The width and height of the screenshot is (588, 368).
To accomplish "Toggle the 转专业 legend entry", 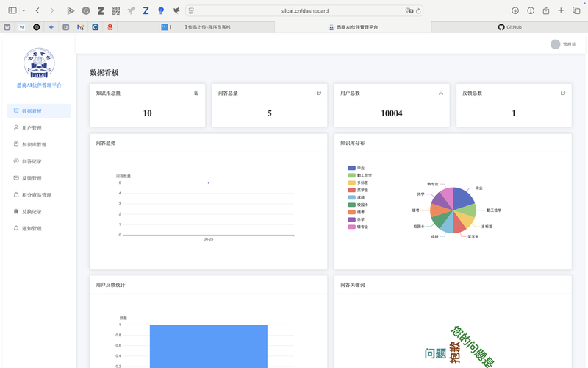I will 358,227.
